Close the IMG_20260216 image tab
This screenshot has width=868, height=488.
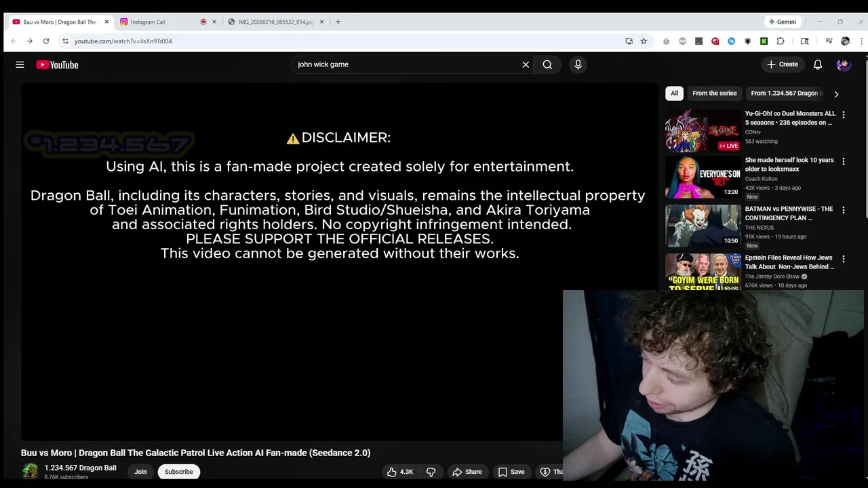[x=321, y=22]
